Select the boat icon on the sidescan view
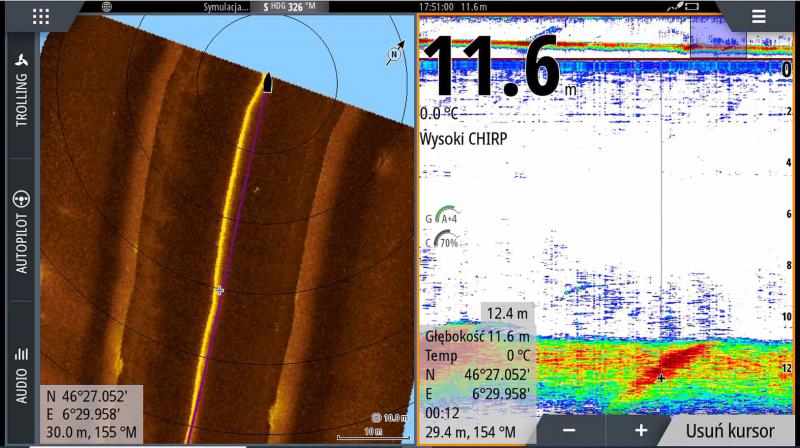 tap(267, 82)
